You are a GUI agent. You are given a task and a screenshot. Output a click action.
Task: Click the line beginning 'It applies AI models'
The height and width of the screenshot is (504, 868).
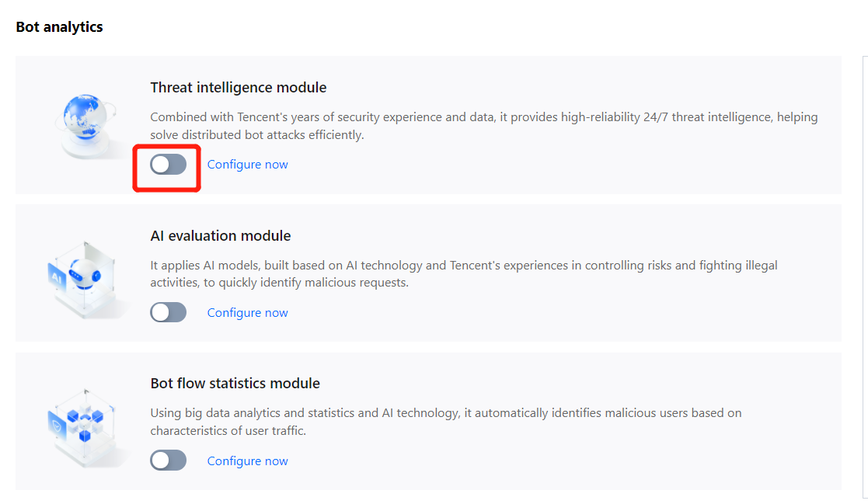(x=463, y=266)
